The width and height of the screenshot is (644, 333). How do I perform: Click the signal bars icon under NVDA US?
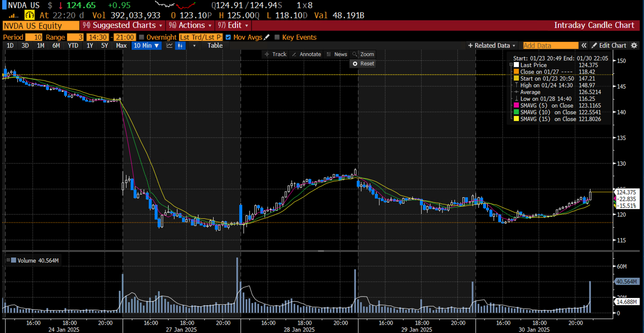tap(13, 16)
